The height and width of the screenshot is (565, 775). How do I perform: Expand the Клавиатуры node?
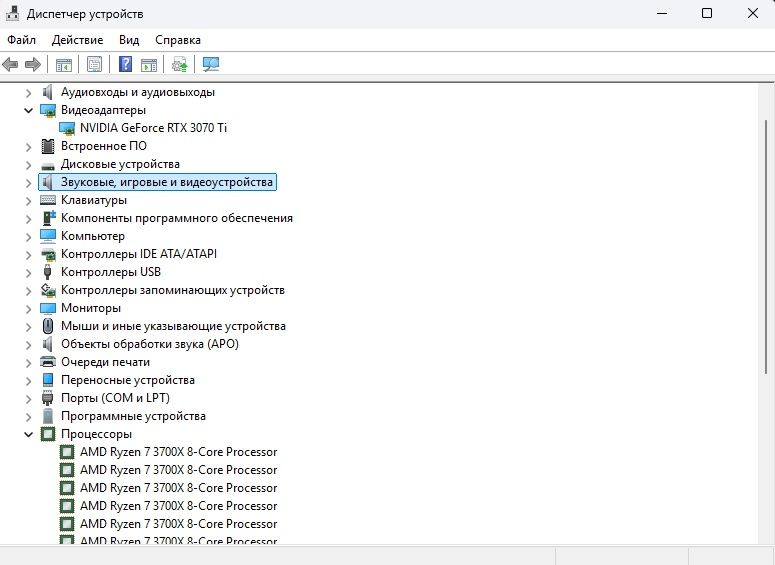coord(28,200)
